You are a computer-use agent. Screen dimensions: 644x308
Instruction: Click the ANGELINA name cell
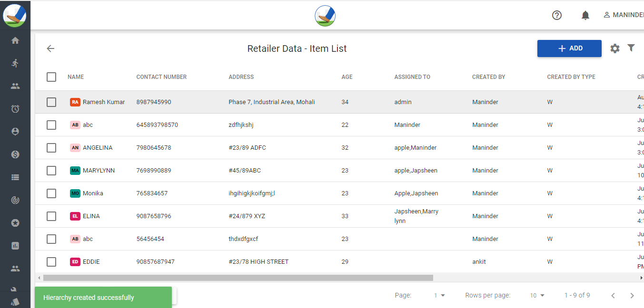98,148
